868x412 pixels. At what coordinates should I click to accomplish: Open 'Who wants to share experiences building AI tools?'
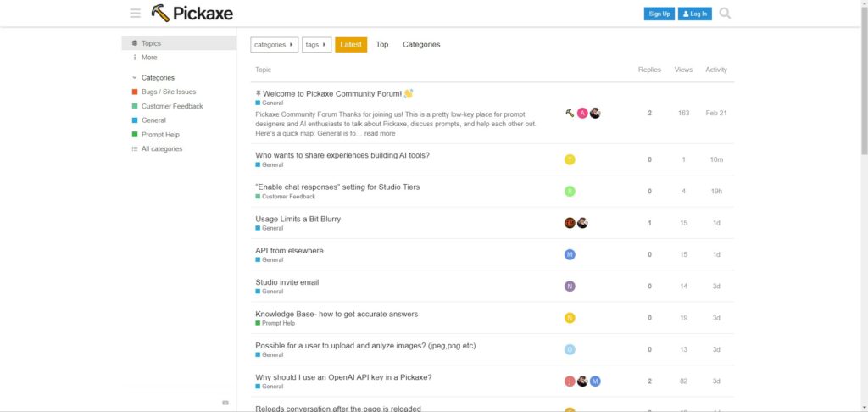[x=342, y=155]
